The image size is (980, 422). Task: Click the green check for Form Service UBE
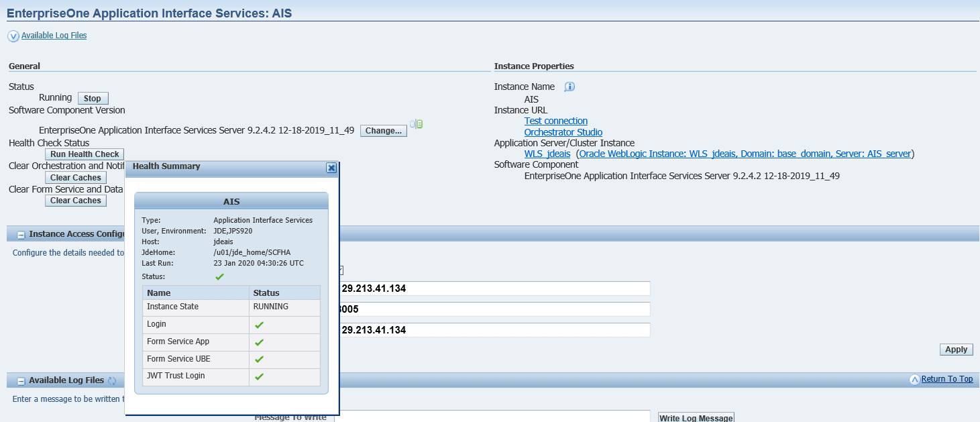(x=259, y=360)
